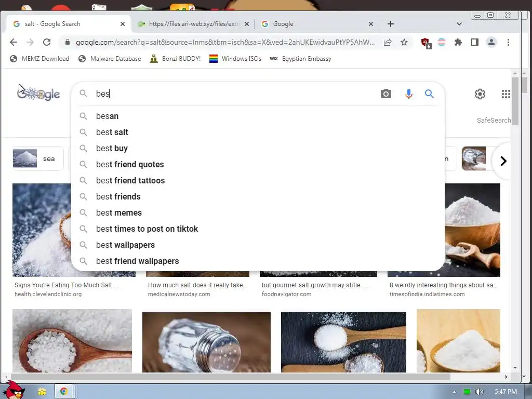Click the forward navigation arrow
This screenshot has height=399, width=532.
point(30,42)
